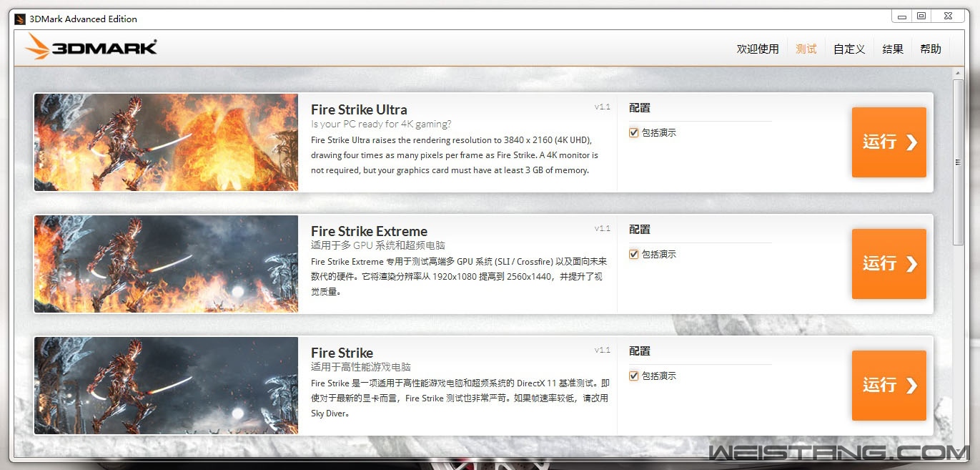Maximize the 3DMark Advanced Edition window
This screenshot has height=470, width=980.
[921, 16]
